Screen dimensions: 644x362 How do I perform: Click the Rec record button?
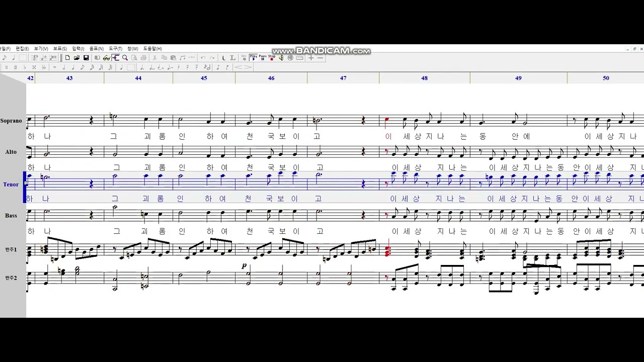click(244, 58)
